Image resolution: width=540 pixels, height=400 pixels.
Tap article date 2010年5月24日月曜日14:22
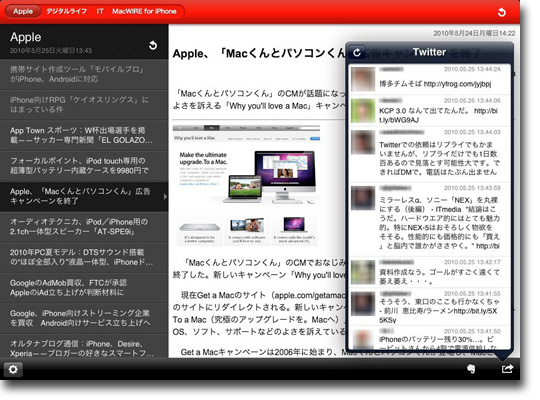click(474, 33)
